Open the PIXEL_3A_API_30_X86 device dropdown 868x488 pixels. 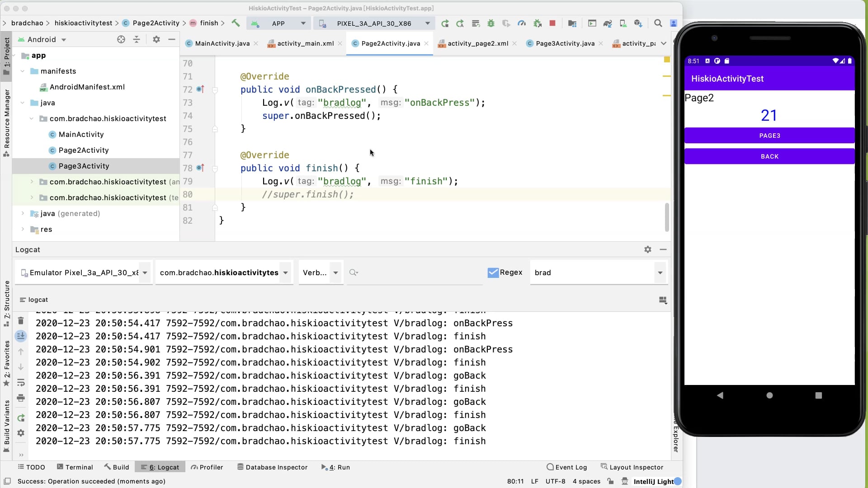(374, 23)
